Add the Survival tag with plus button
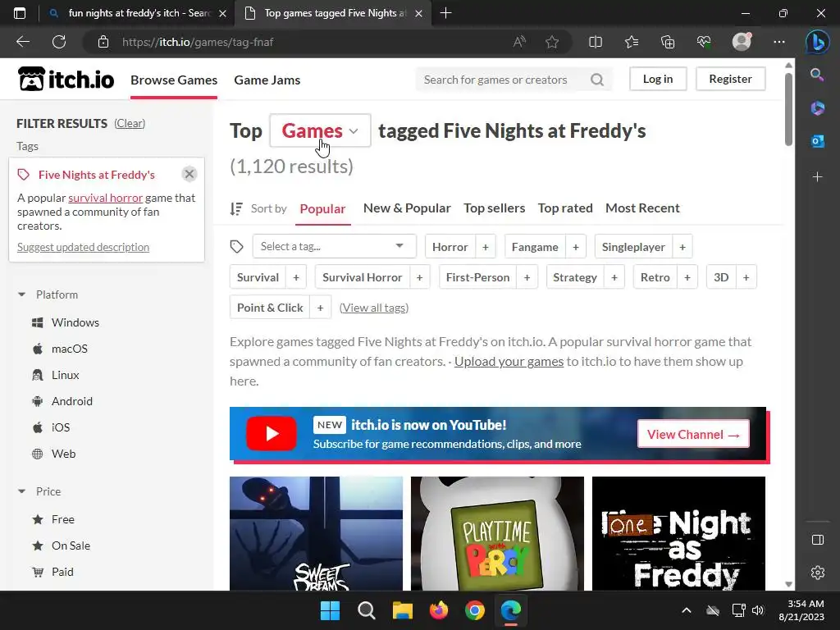 (296, 277)
